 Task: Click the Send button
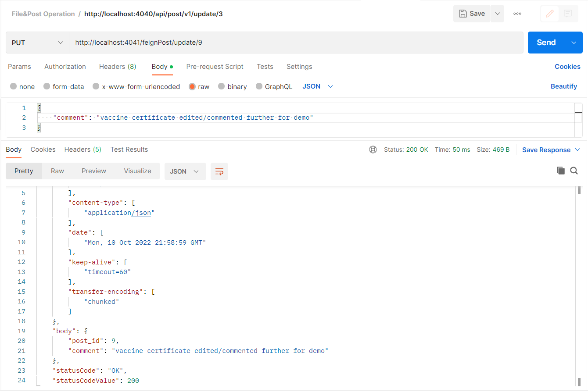(545, 42)
